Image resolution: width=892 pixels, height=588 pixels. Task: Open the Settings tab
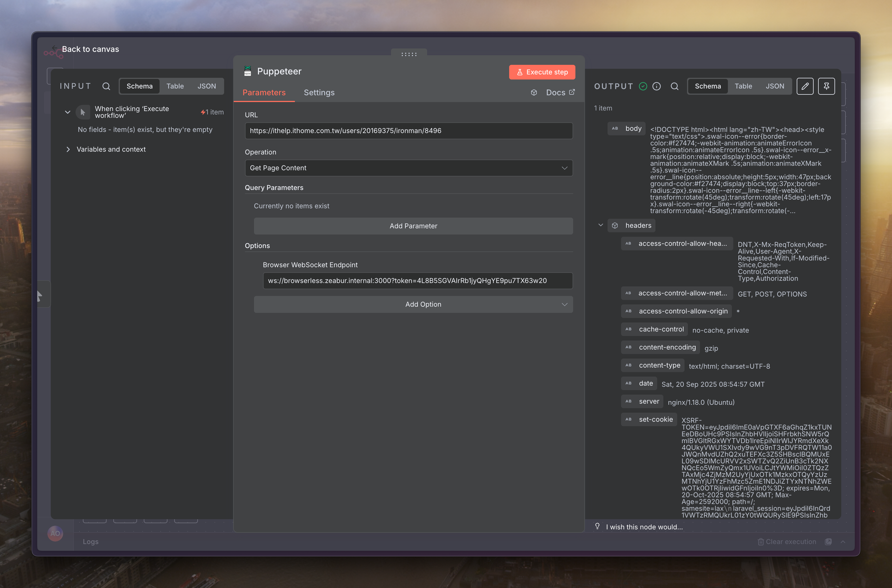(319, 93)
